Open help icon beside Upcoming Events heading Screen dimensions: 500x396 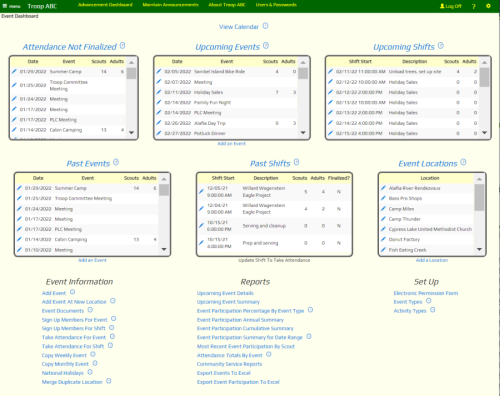[x=266, y=46]
